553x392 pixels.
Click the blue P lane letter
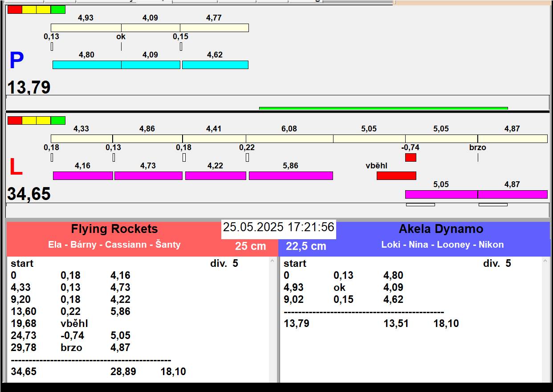[16, 61]
